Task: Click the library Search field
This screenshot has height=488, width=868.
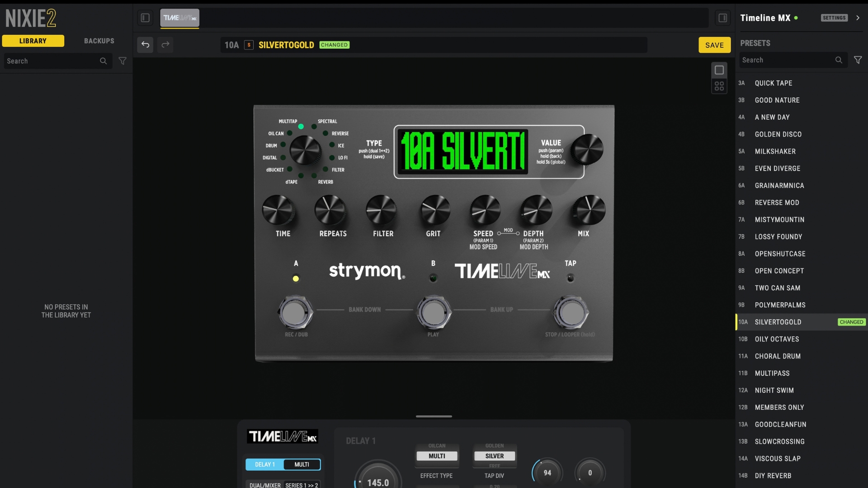Action: [58, 61]
